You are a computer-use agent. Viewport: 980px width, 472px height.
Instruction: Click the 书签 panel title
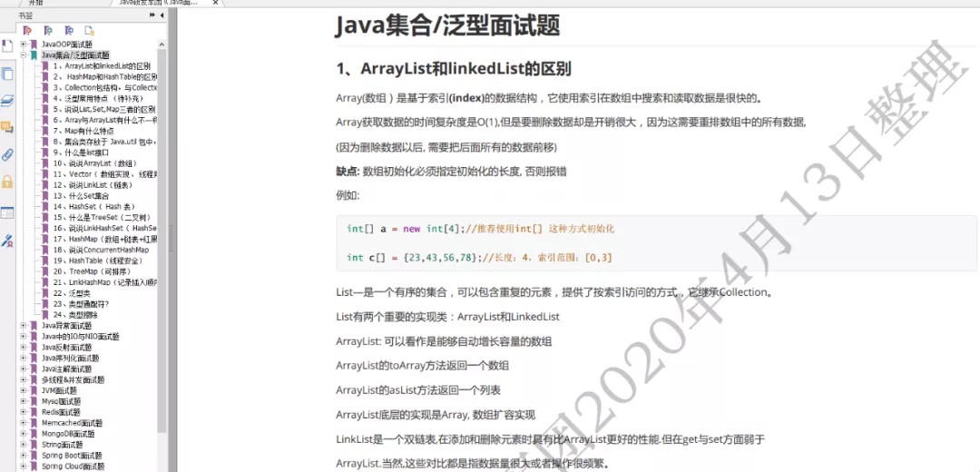(25, 15)
